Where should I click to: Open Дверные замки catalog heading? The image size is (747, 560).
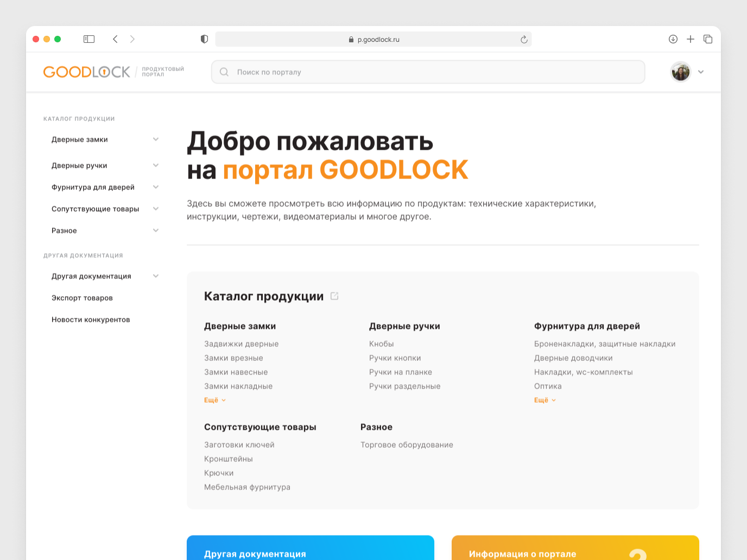pyautogui.click(x=240, y=326)
